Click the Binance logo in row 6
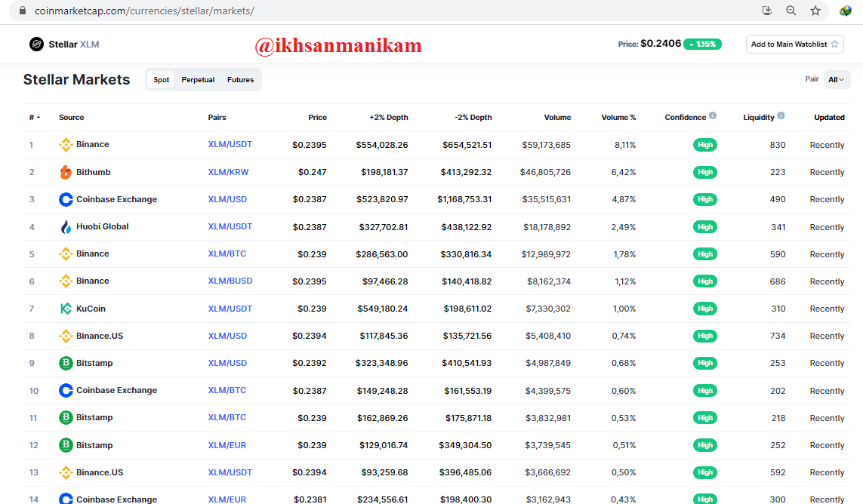Viewport: 863px width, 504px height. pyautogui.click(x=66, y=281)
